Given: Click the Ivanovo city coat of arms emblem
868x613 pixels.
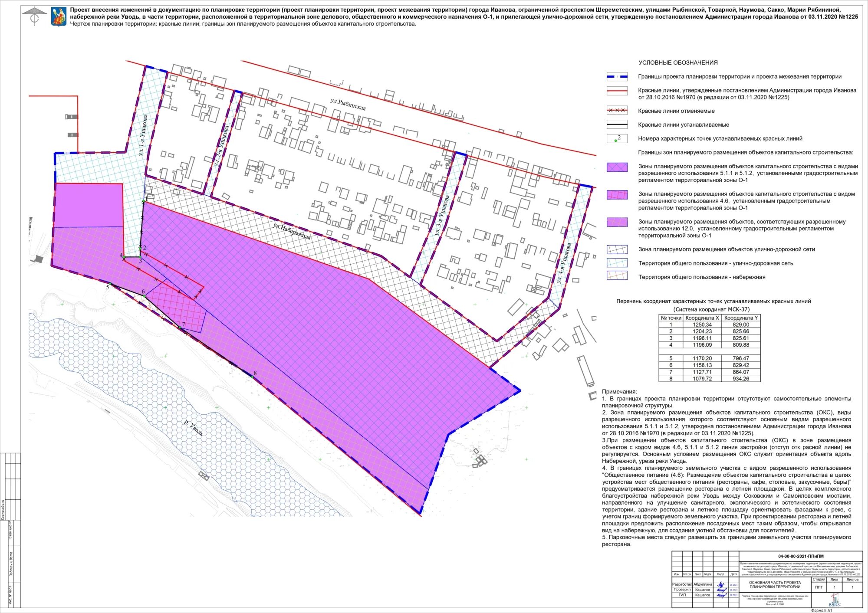Looking at the screenshot, I should 59,16.
